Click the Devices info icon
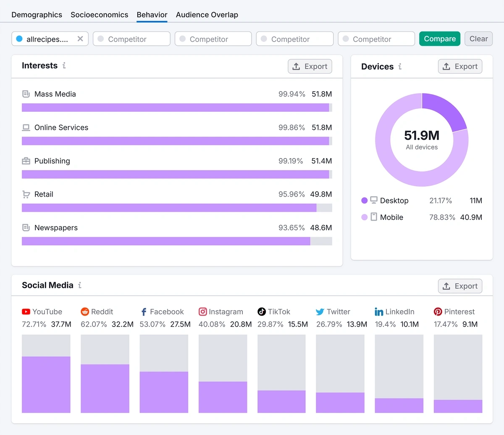504x435 pixels. point(400,66)
